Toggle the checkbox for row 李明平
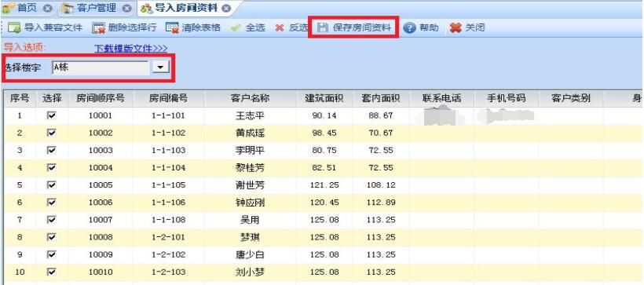 pos(52,150)
